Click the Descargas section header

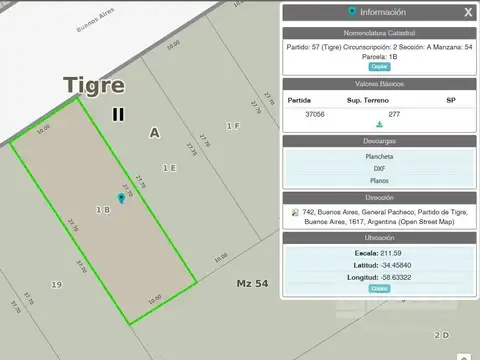coord(379,141)
